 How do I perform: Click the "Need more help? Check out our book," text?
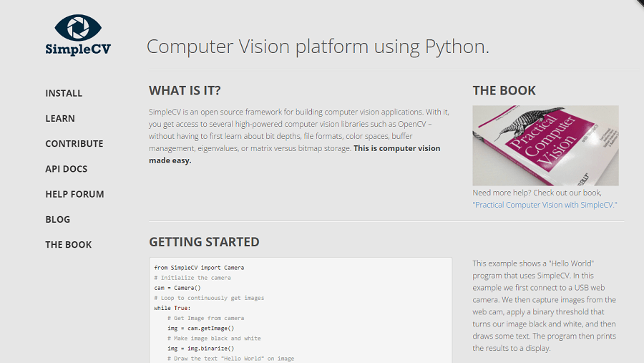pyautogui.click(x=537, y=193)
